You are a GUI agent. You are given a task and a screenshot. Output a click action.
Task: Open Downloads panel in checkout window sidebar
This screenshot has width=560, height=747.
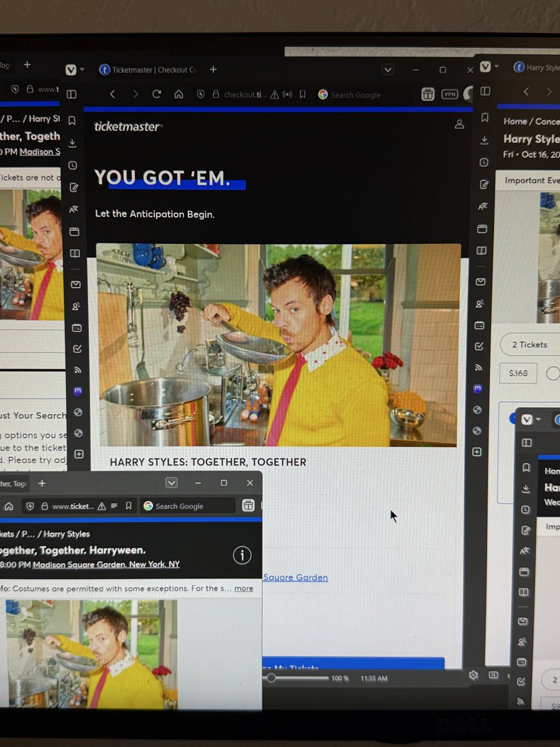(x=72, y=143)
